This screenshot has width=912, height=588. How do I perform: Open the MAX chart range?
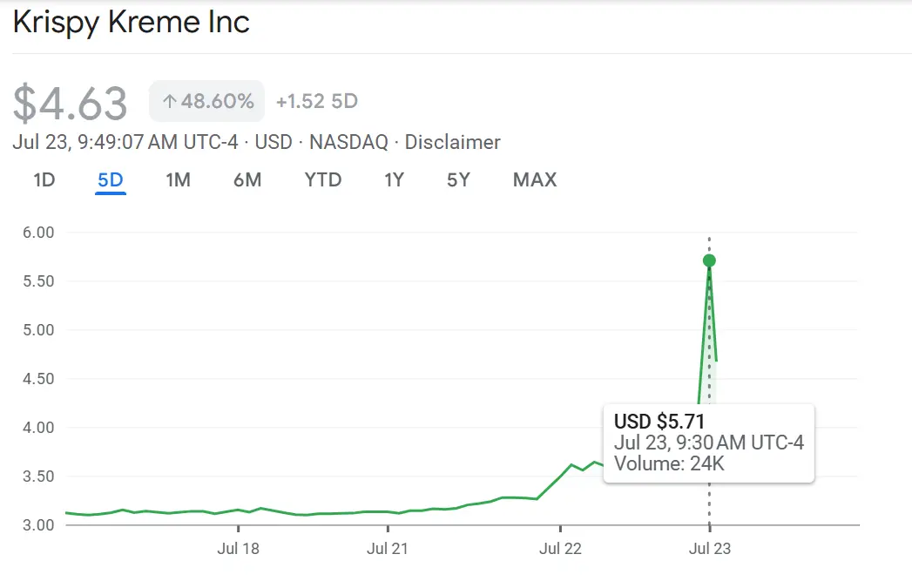coord(535,180)
